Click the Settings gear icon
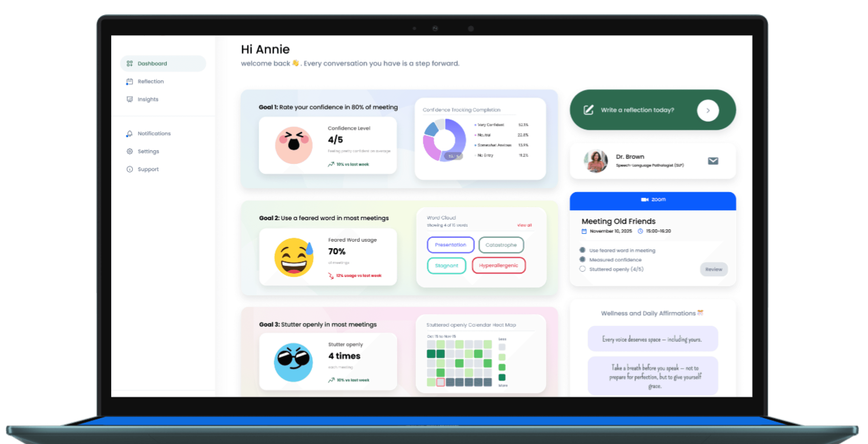 [129, 152]
